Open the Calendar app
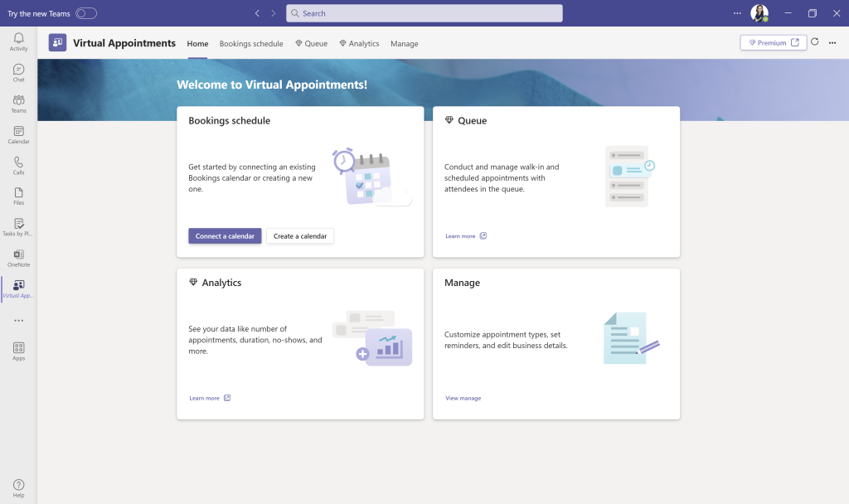 tap(18, 134)
